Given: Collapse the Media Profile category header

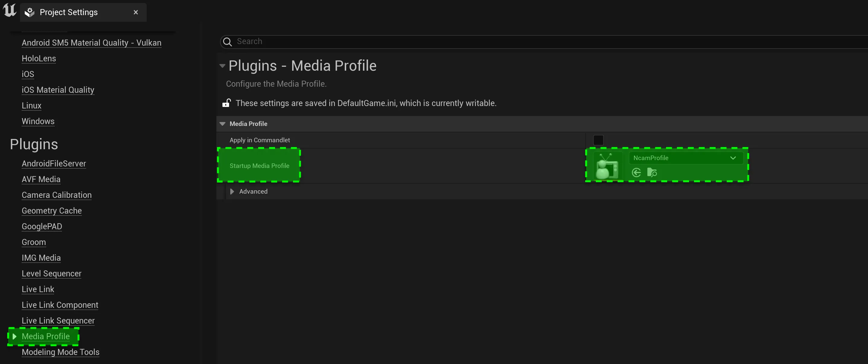Looking at the screenshot, I should click(x=222, y=124).
